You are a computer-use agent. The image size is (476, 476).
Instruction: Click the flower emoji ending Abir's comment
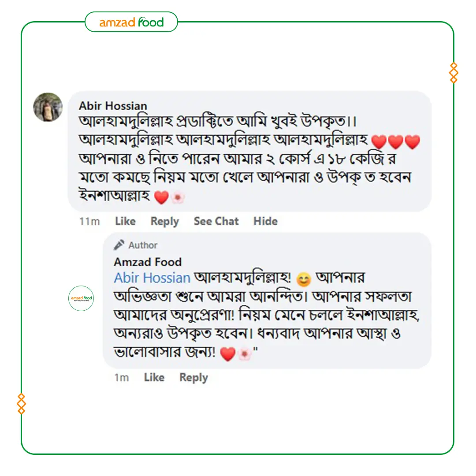178,197
